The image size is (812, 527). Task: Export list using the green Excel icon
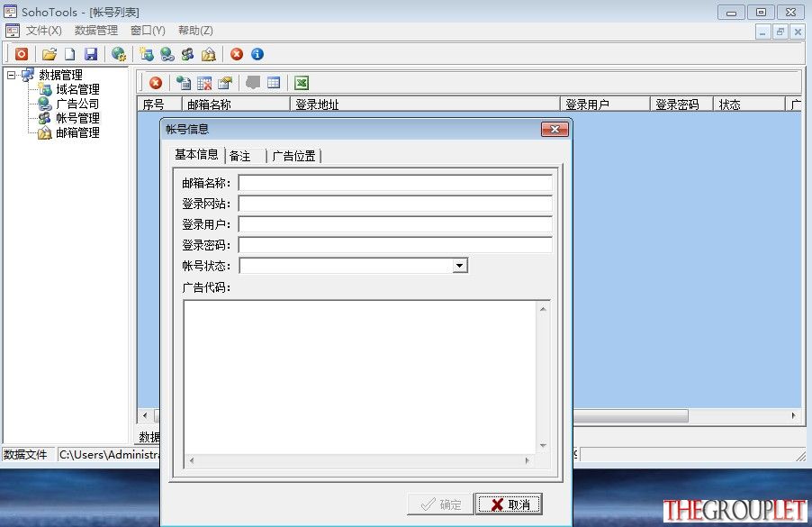pos(302,83)
